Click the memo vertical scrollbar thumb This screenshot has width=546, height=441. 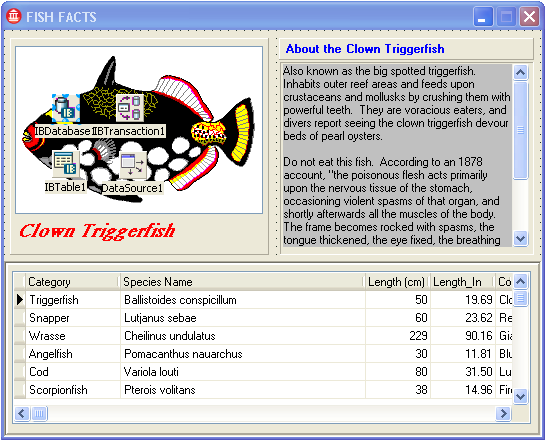tap(521, 130)
